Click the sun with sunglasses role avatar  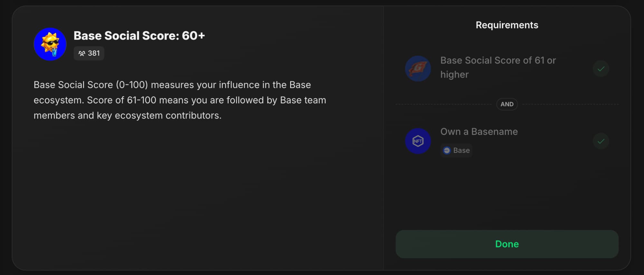50,44
